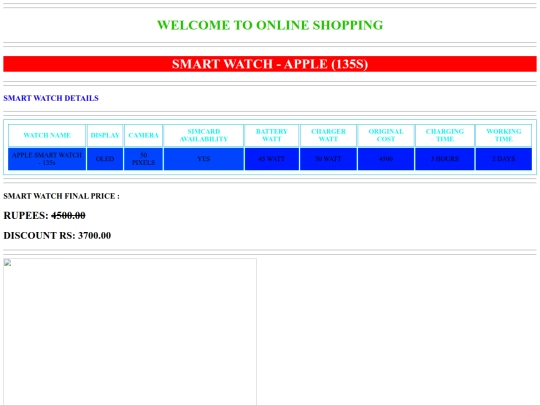
Task: Select the OLED display cell
Action: [105, 159]
